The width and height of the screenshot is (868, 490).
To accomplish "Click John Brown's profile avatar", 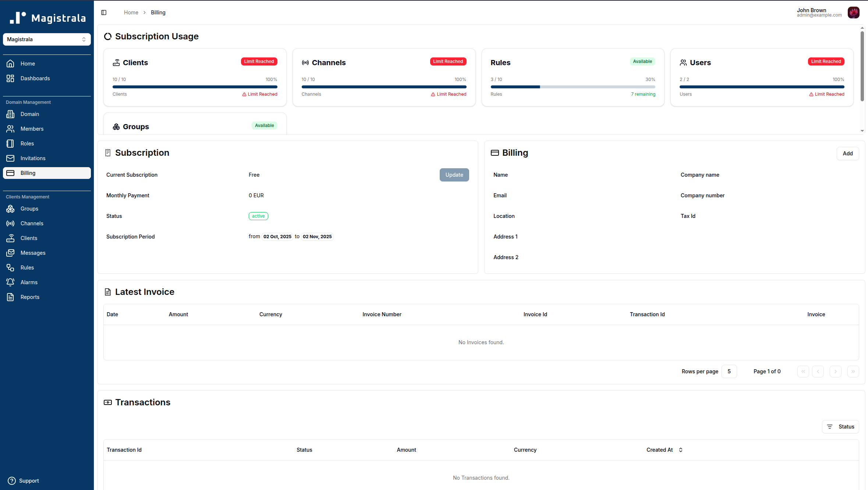I will (x=854, y=12).
